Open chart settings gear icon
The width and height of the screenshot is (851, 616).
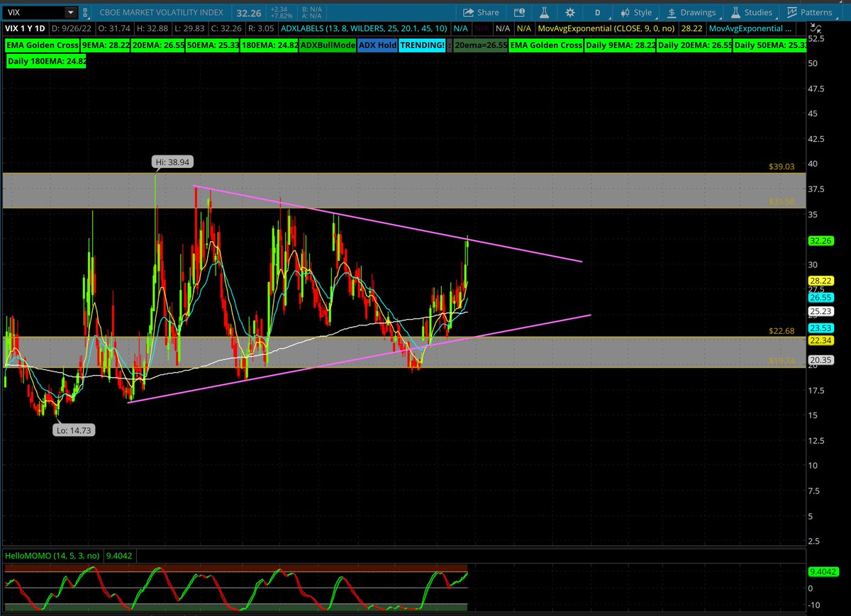point(570,12)
